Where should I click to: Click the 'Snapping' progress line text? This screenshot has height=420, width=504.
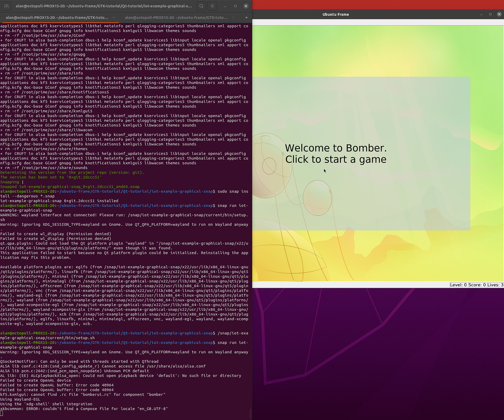pos(10,182)
